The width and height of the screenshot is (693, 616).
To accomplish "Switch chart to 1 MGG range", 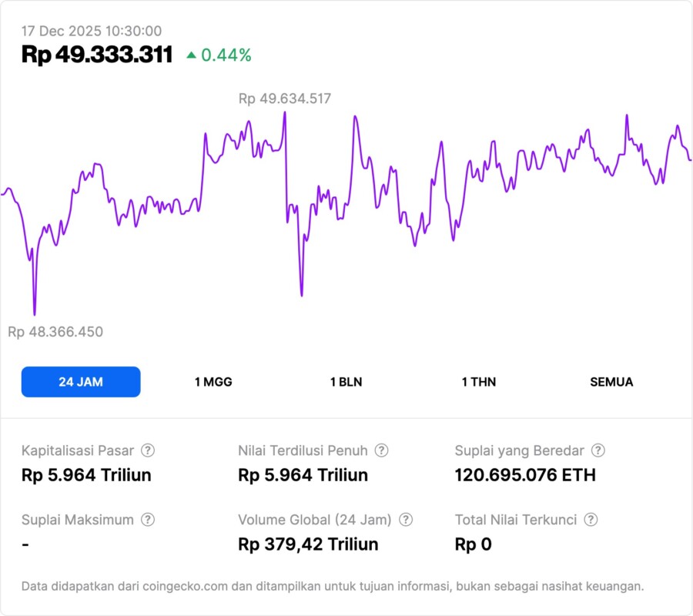I will pos(213,382).
